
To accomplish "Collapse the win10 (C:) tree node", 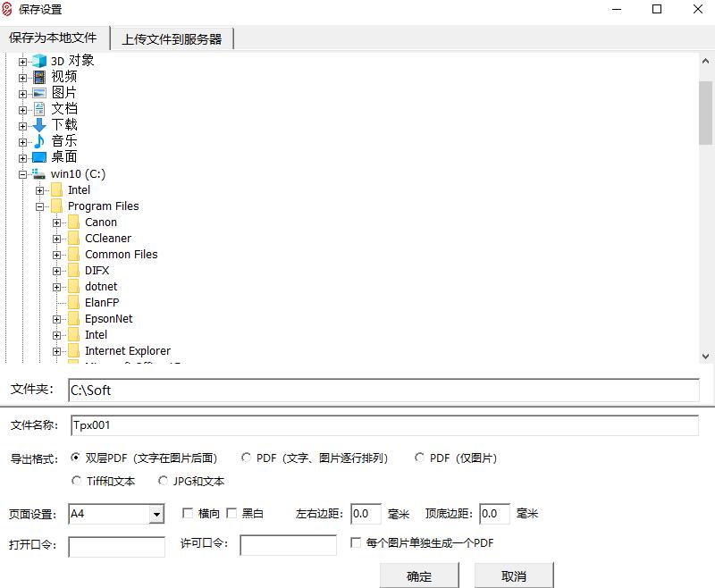I will 22,174.
